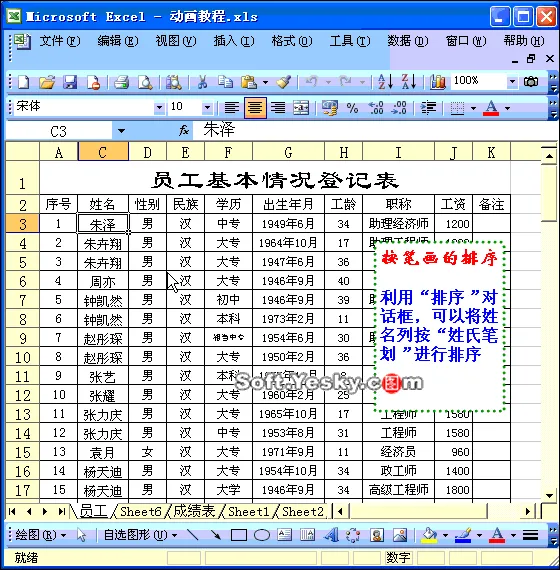Select column C header
The height and width of the screenshot is (570, 560).
[103, 152]
